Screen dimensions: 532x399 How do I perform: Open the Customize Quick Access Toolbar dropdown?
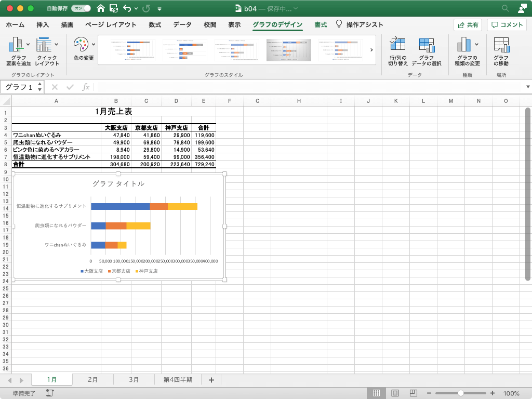click(159, 8)
